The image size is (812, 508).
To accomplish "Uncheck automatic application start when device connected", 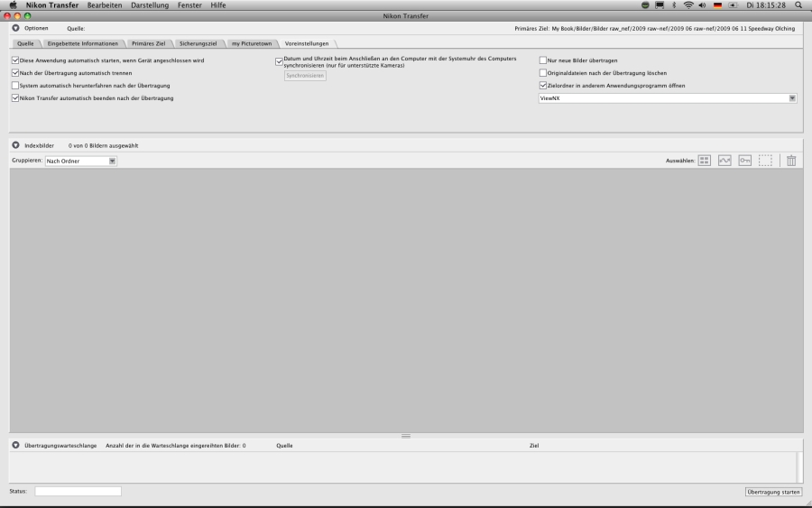I will pos(15,60).
